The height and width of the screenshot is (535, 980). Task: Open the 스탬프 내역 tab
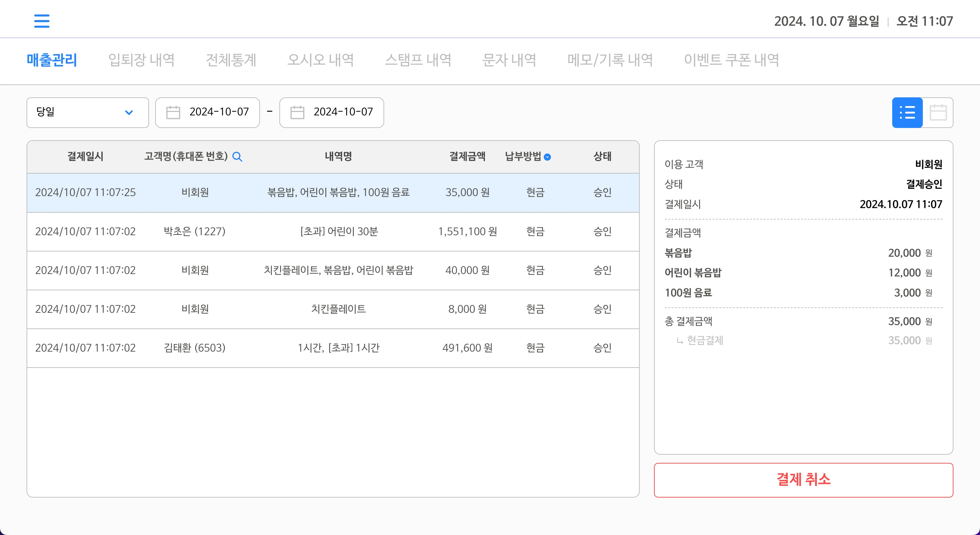pyautogui.click(x=418, y=60)
